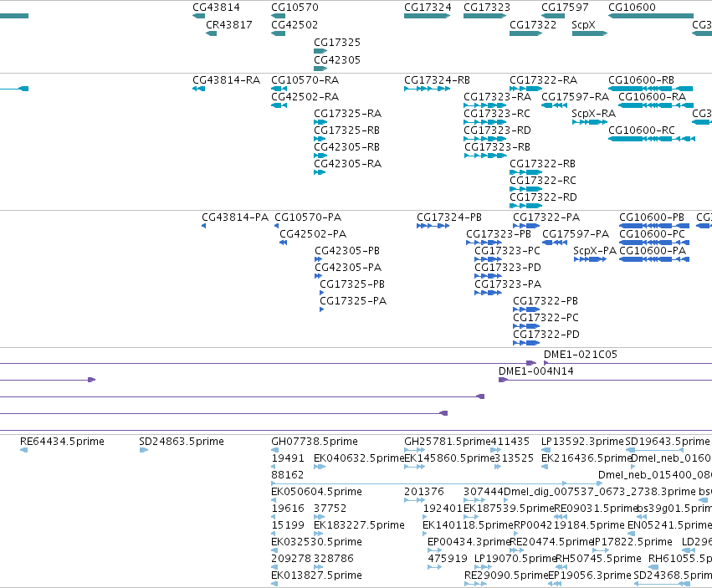Open the CG17325 gene feature label
The width and height of the screenshot is (712, 588).
tap(337, 43)
